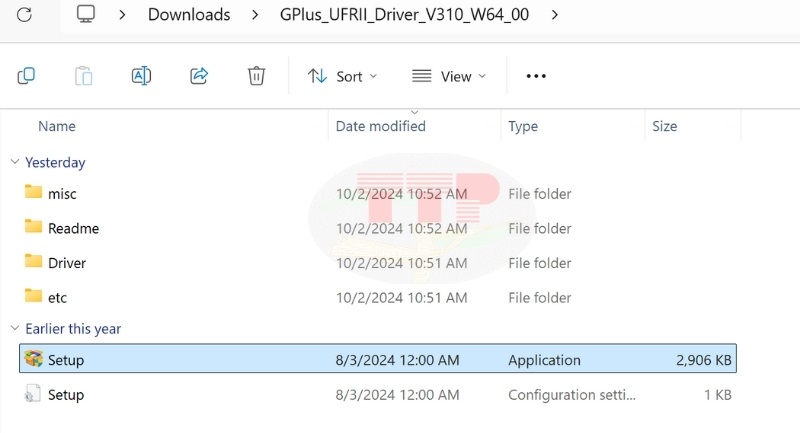Viewport: 800px width, 433px height.
Task: Open the See more three-dots menu
Action: [x=536, y=76]
